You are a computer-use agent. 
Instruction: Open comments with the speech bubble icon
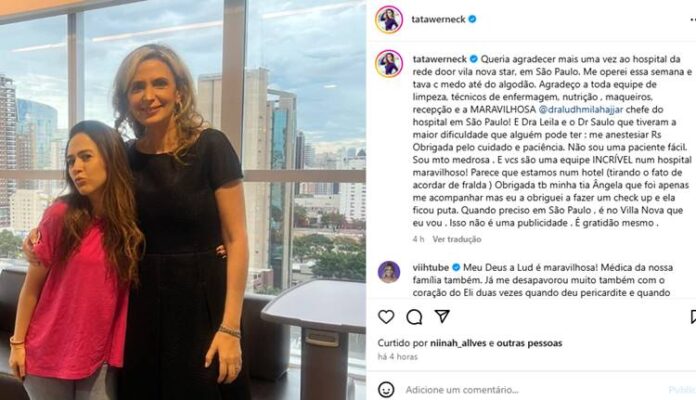(414, 317)
